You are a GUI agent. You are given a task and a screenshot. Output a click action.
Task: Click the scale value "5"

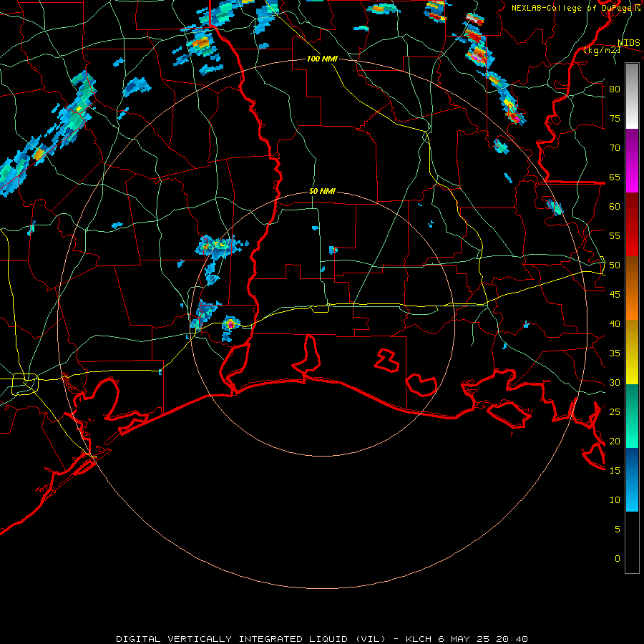[618, 530]
